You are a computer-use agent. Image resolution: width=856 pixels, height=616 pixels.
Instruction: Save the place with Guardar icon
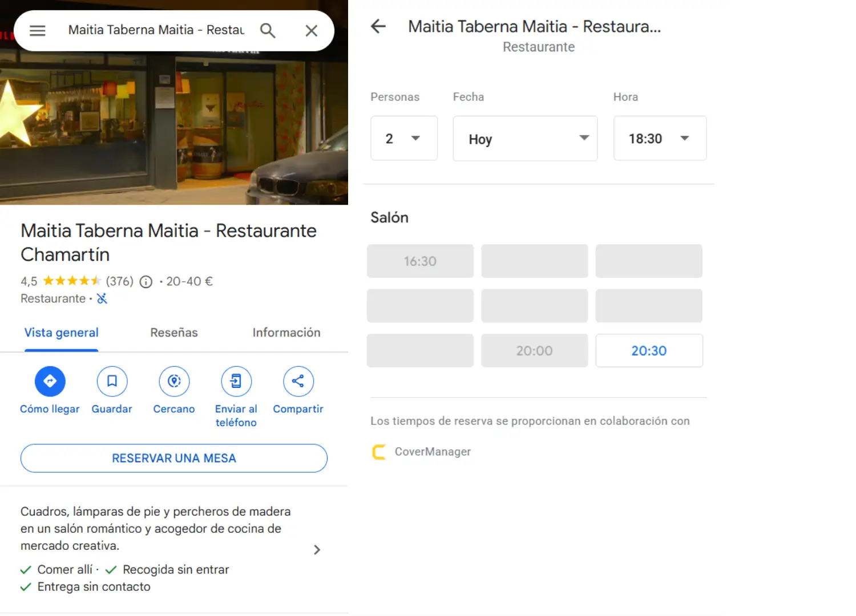pos(112,381)
